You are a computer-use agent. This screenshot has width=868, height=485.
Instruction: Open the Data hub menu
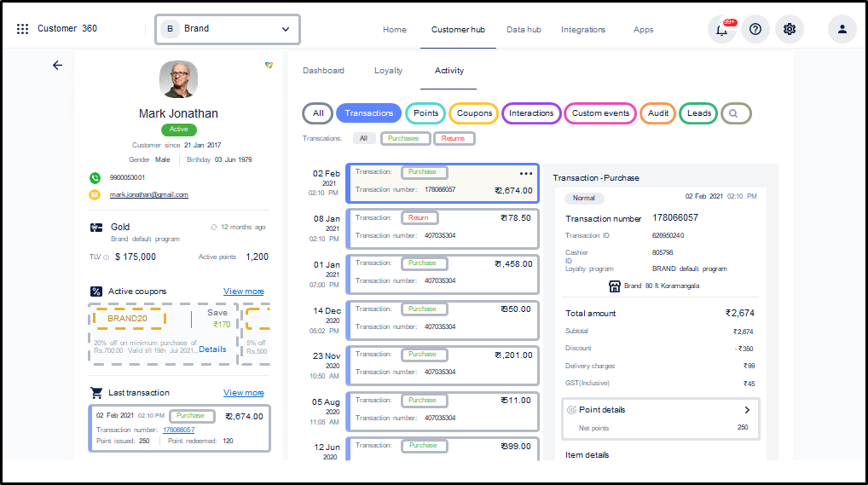click(524, 30)
